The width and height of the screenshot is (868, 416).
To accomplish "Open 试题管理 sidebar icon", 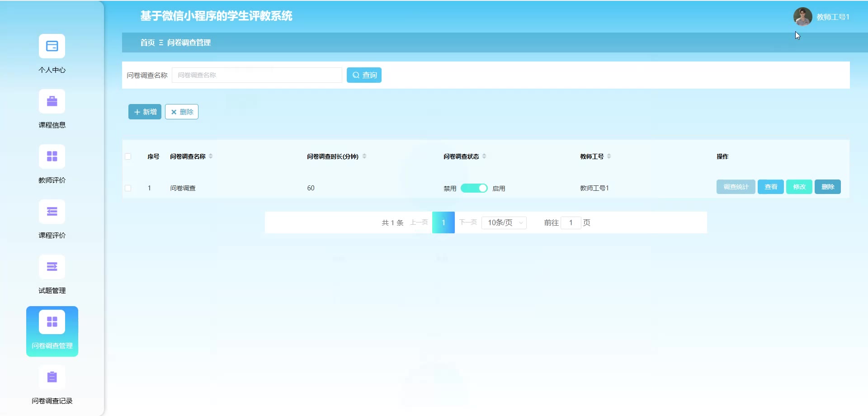I will (x=52, y=267).
